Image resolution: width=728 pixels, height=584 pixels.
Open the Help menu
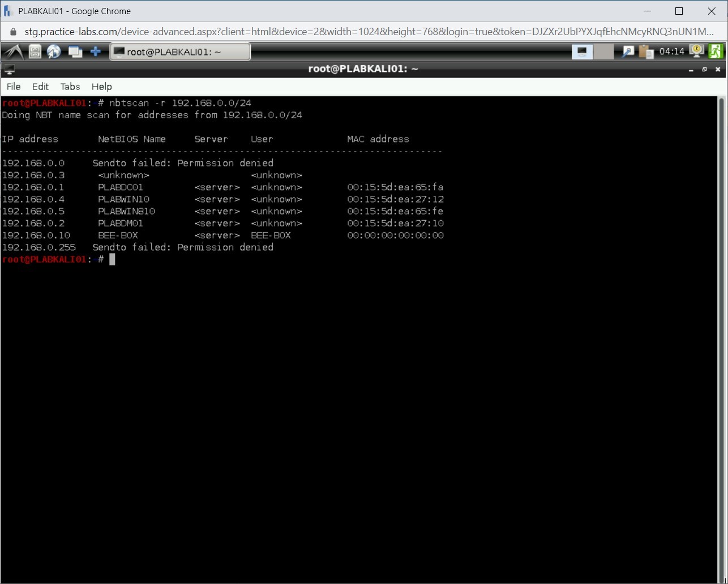pyautogui.click(x=102, y=87)
